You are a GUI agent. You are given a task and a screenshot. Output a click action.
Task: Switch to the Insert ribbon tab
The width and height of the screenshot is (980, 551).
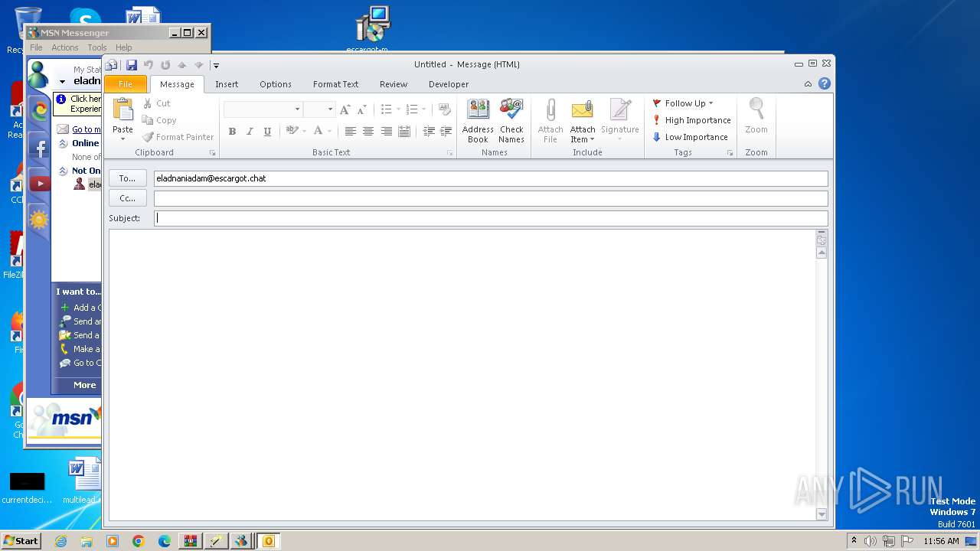point(227,84)
